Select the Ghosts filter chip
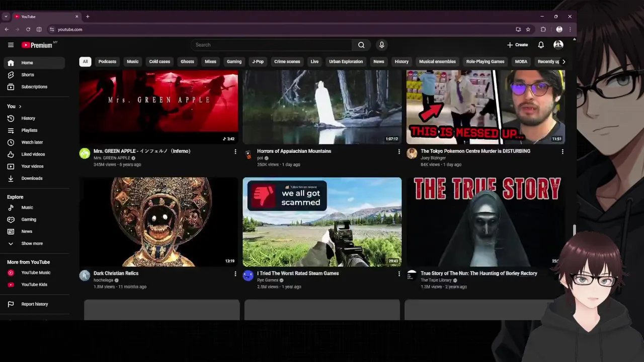Screen dimensions: 644x362 (x=187, y=62)
